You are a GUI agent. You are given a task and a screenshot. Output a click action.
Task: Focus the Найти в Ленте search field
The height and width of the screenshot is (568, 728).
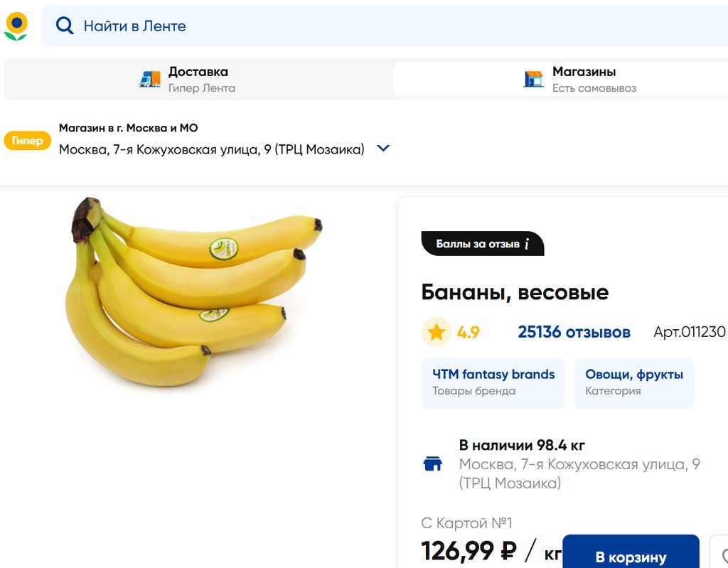tap(355, 26)
